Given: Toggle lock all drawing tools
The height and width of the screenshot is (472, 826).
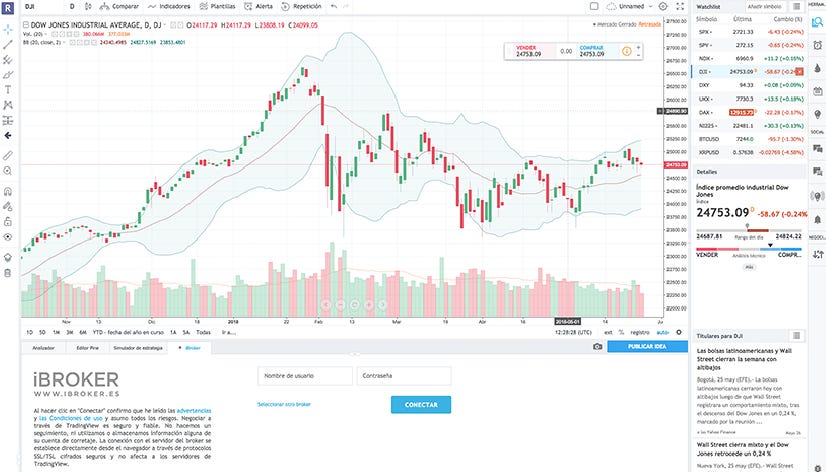Looking at the screenshot, I should point(8,222).
